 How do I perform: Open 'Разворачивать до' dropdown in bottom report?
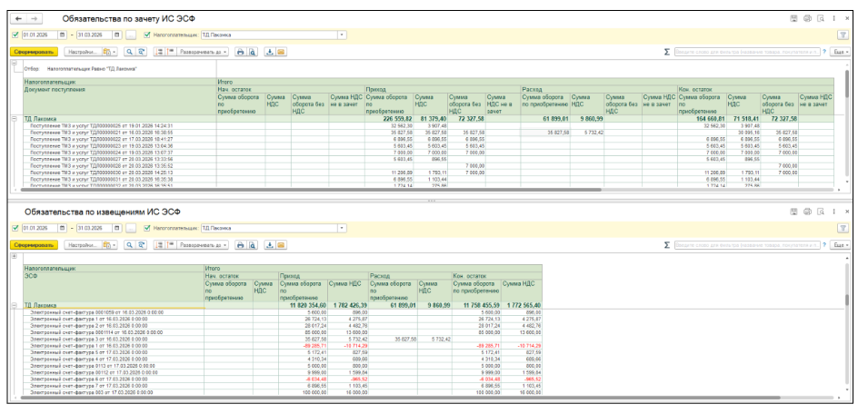200,245
